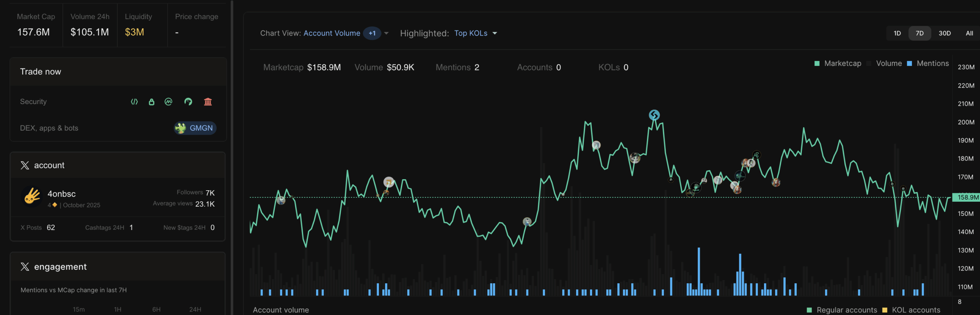The image size is (980, 315).
Task: Click the left panel vertical scrollbar
Action: [232, 157]
